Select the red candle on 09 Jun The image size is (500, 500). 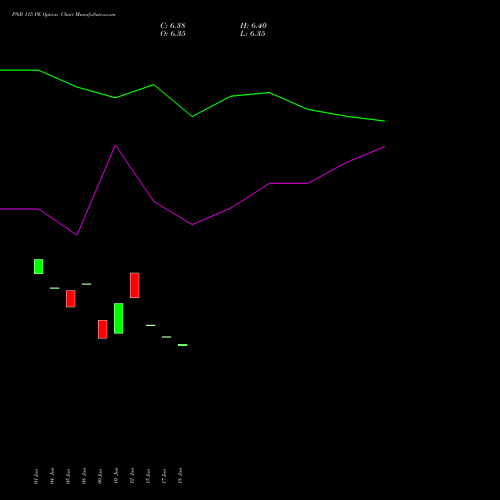pyautogui.click(x=103, y=329)
